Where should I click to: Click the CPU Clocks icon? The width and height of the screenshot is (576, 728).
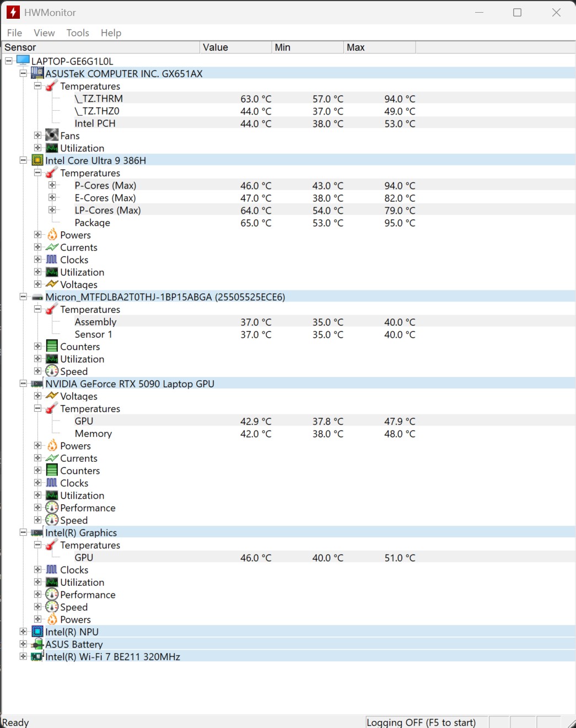(x=52, y=260)
